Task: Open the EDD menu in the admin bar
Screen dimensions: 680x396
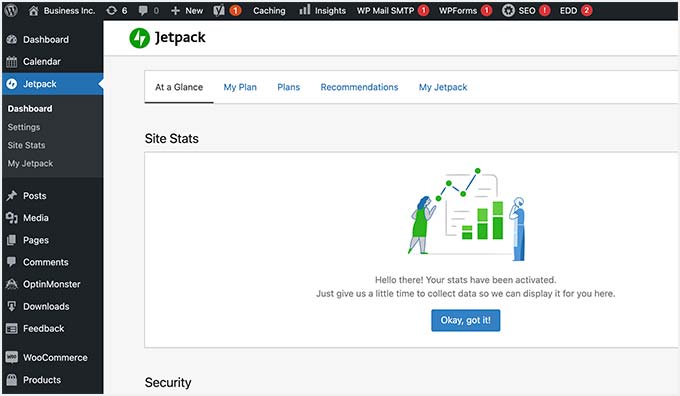Action: click(568, 10)
